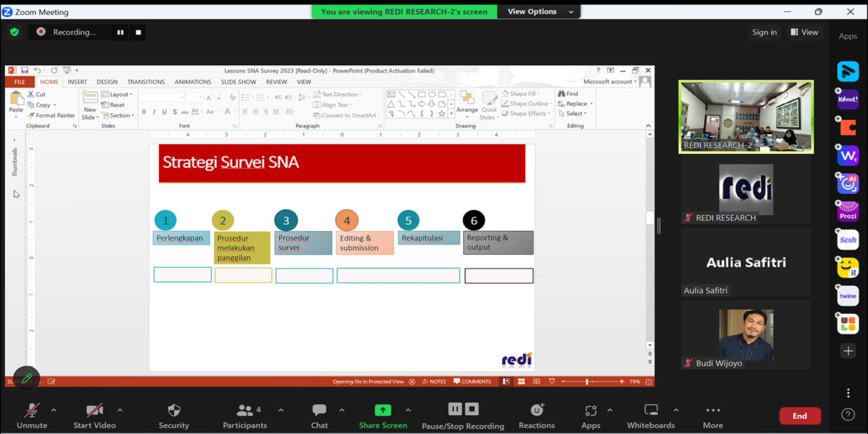This screenshot has height=434, width=868.
Task: Open the Chat bubble icon
Action: tap(319, 410)
